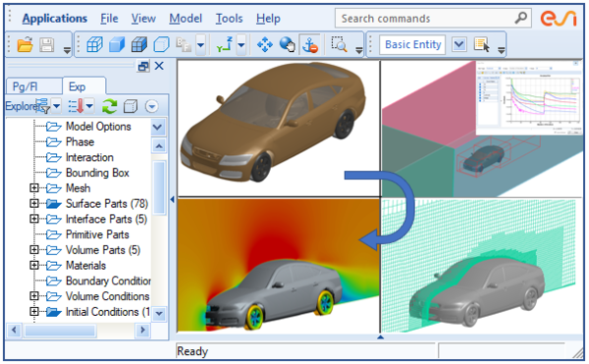Click the tree panel chevron-down button
Screen dimensions: 589x364
[x=158, y=128]
